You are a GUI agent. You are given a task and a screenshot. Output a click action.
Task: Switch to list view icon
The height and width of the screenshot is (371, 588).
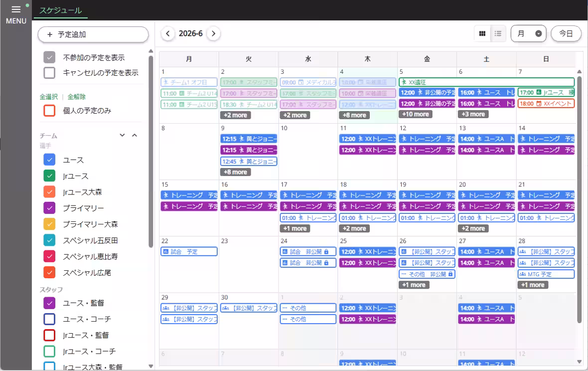[498, 34]
